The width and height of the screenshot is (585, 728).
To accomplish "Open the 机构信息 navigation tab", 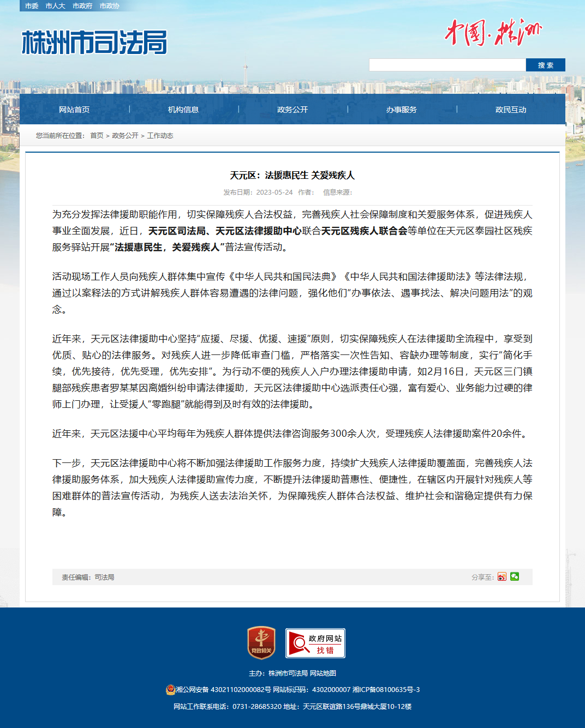I will 183,110.
